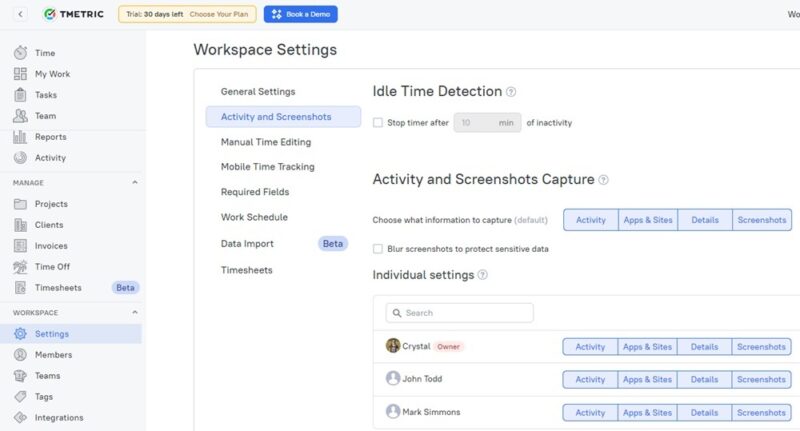Click the Settings gear icon
The width and height of the screenshot is (800, 431).
coord(20,334)
